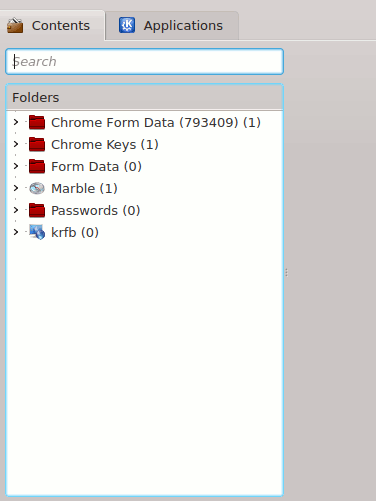Switch to the Applications tab
The height and width of the screenshot is (501, 376).
tap(172, 26)
